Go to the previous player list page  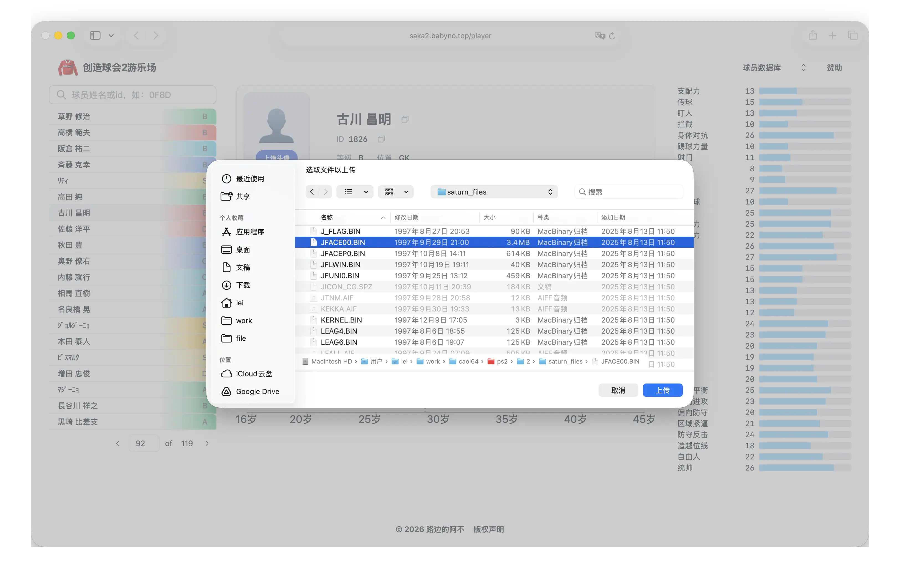pyautogui.click(x=117, y=443)
